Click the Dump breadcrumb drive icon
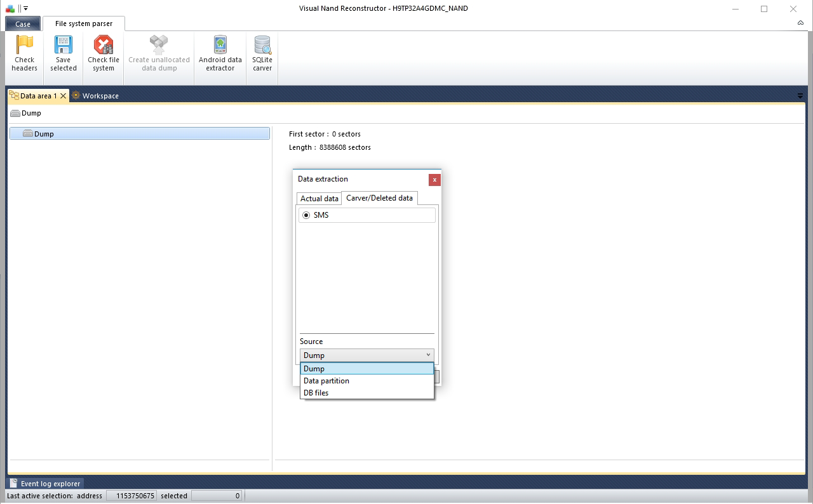This screenshot has width=813, height=504. (x=15, y=113)
